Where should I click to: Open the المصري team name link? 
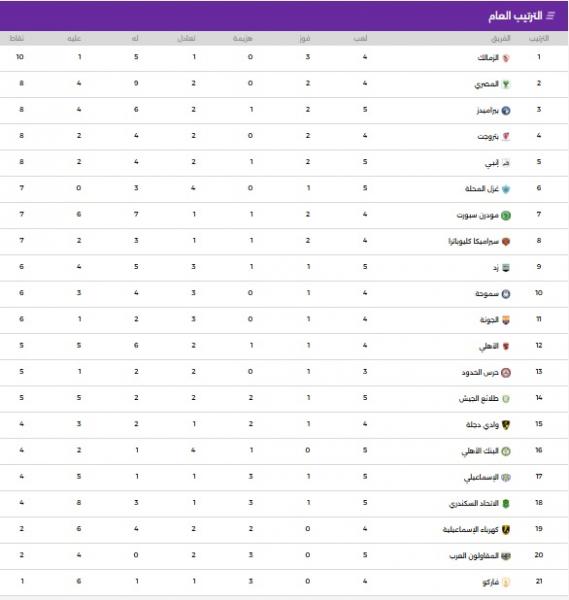point(486,84)
